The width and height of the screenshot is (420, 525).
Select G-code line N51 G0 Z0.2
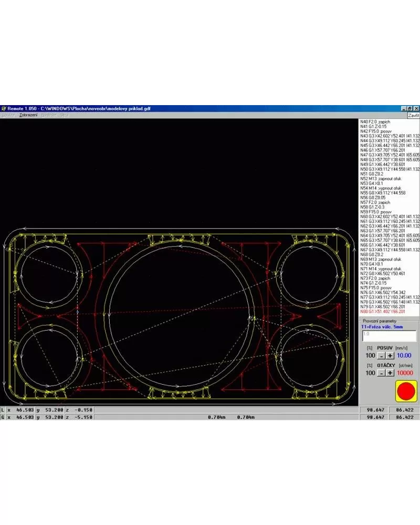click(372, 174)
